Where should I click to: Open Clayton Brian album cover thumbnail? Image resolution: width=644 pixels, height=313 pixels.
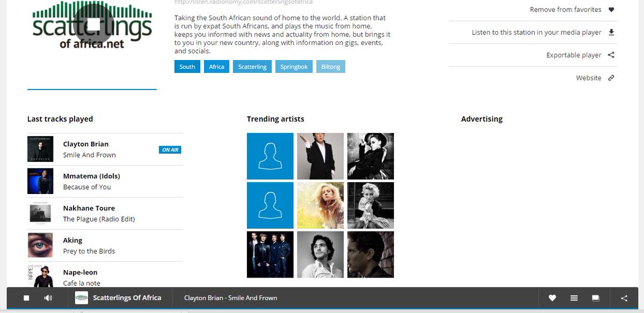[x=40, y=149]
